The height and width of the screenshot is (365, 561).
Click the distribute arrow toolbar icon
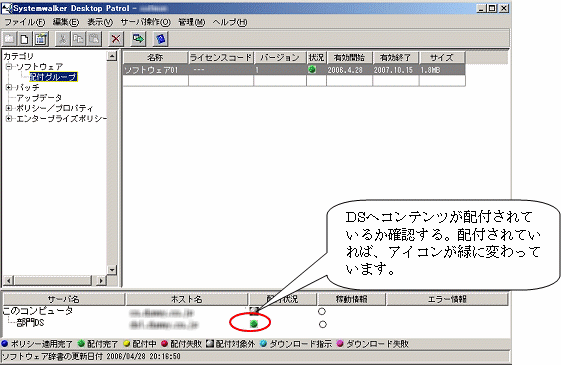point(138,39)
